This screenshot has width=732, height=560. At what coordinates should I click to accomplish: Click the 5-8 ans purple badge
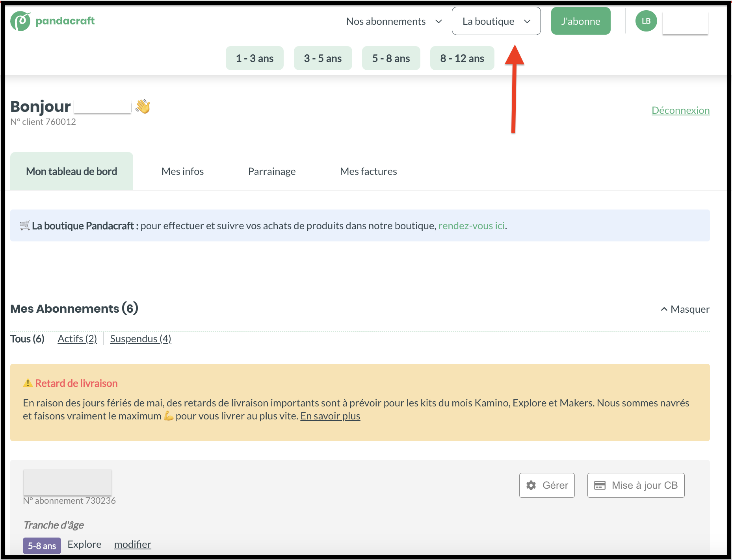(x=42, y=546)
